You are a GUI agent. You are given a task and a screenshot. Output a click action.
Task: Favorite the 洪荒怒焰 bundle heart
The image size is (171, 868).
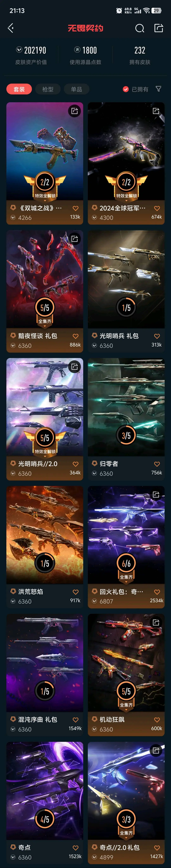click(76, 592)
